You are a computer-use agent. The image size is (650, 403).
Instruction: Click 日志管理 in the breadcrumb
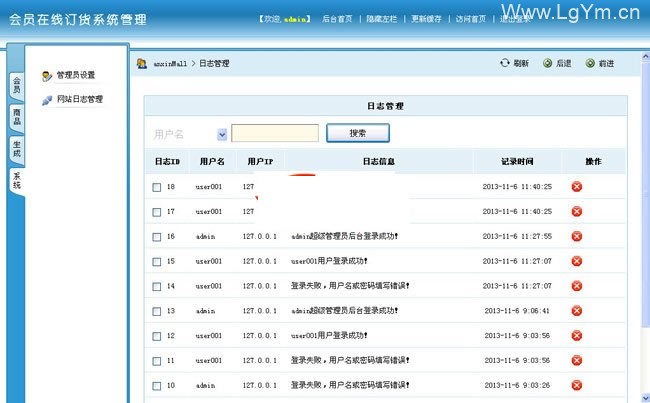(214, 63)
